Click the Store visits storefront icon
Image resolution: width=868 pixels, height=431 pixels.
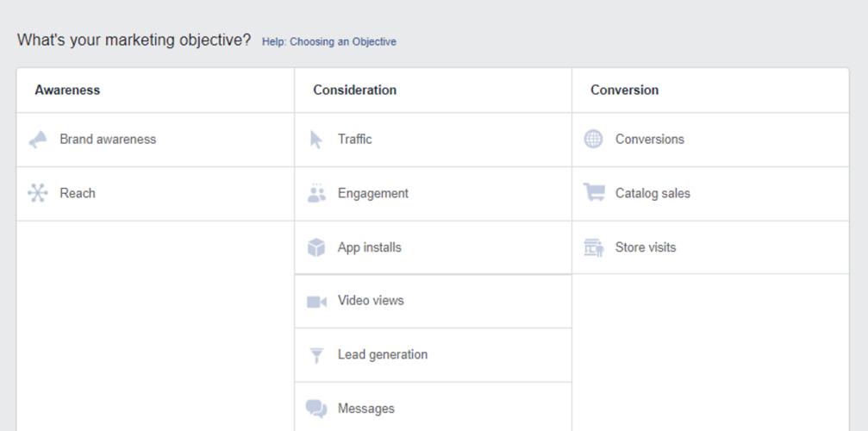click(594, 247)
